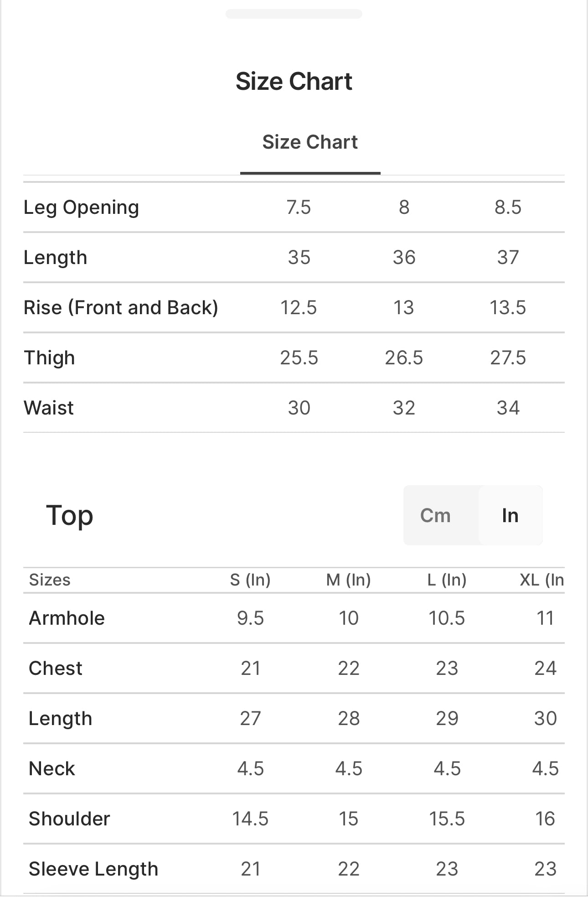
Task: Switch measurements to Cm
Action: pos(435,516)
